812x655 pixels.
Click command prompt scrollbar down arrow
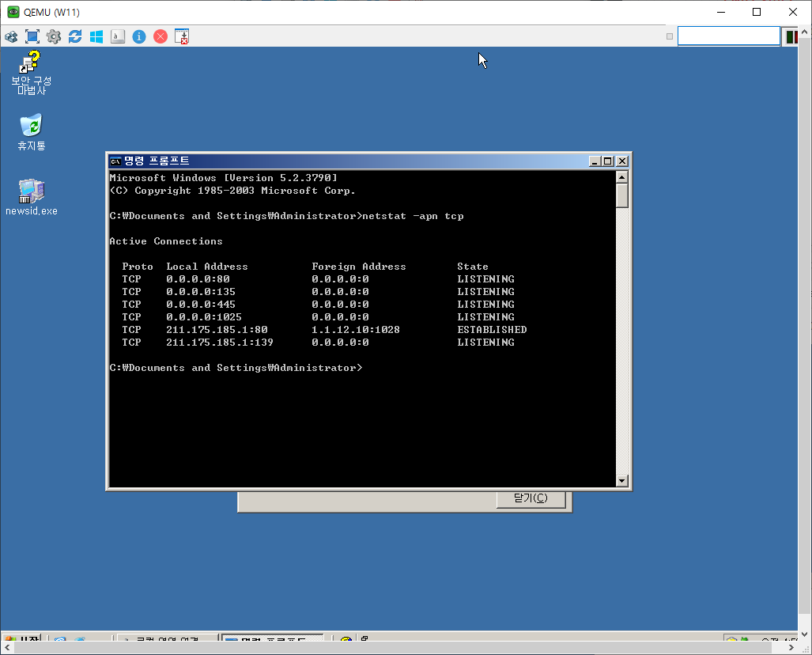point(622,481)
